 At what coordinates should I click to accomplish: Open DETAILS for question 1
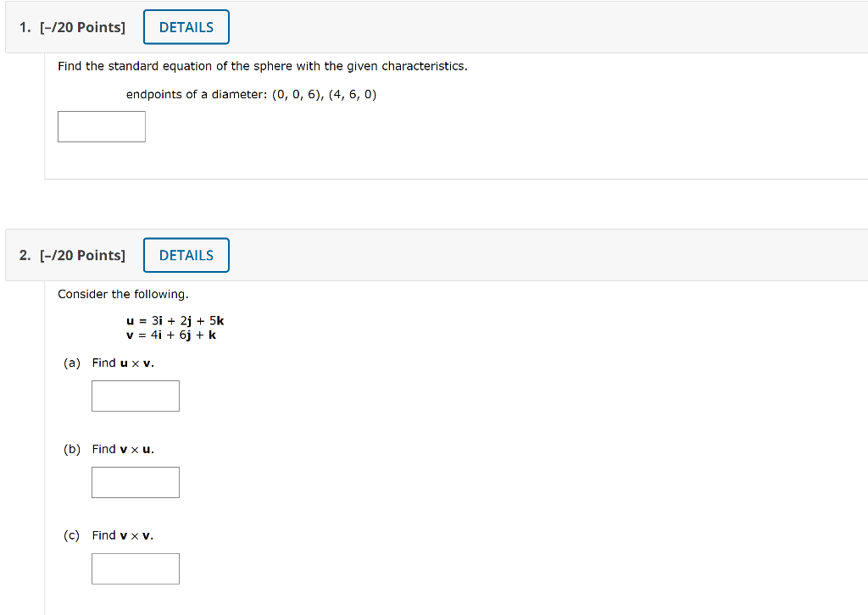pos(186,26)
